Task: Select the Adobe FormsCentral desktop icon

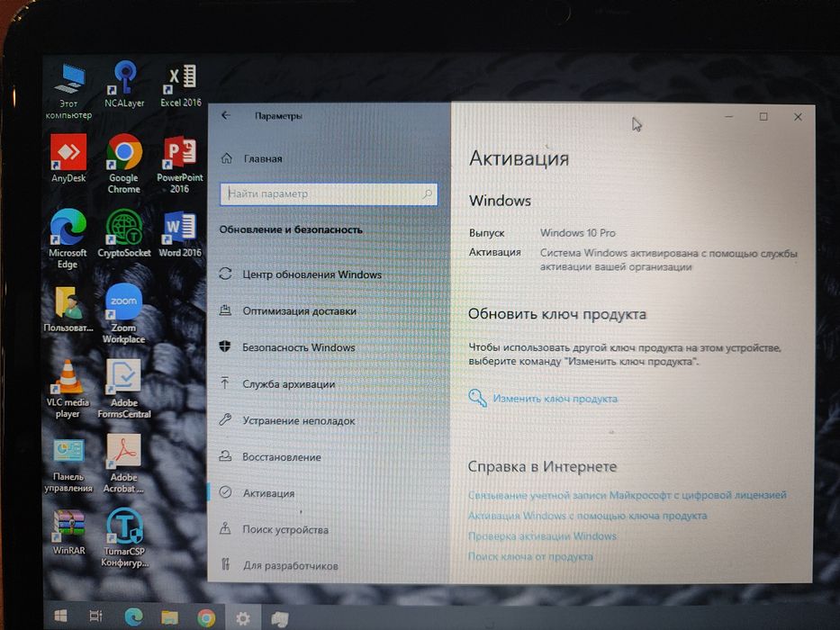Action: (123, 389)
